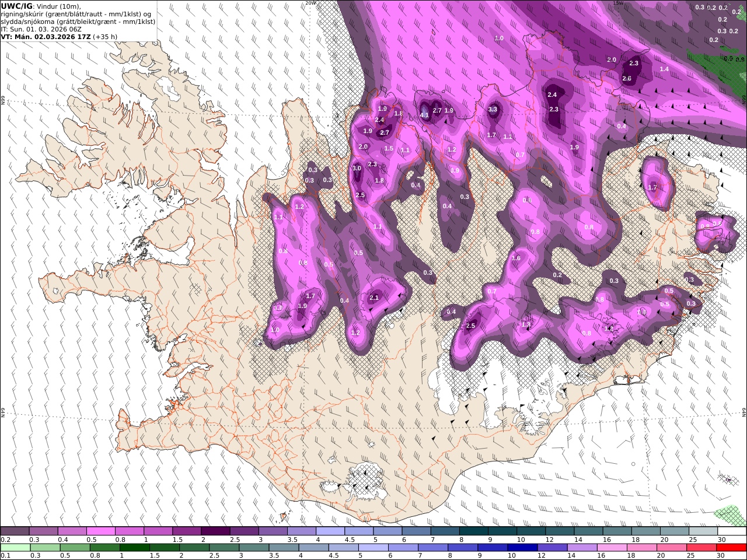
Task: Click the '1.3' precipitation value on the map
Action: 526,324
